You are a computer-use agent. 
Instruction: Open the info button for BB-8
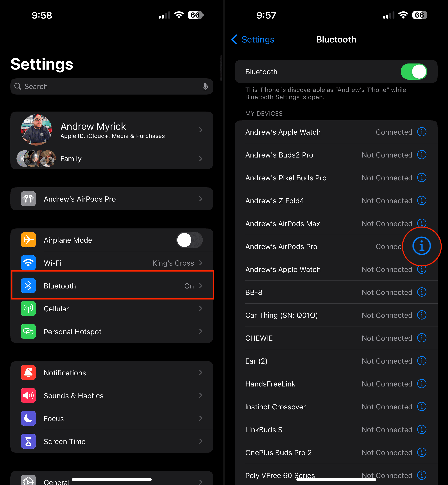(x=422, y=292)
